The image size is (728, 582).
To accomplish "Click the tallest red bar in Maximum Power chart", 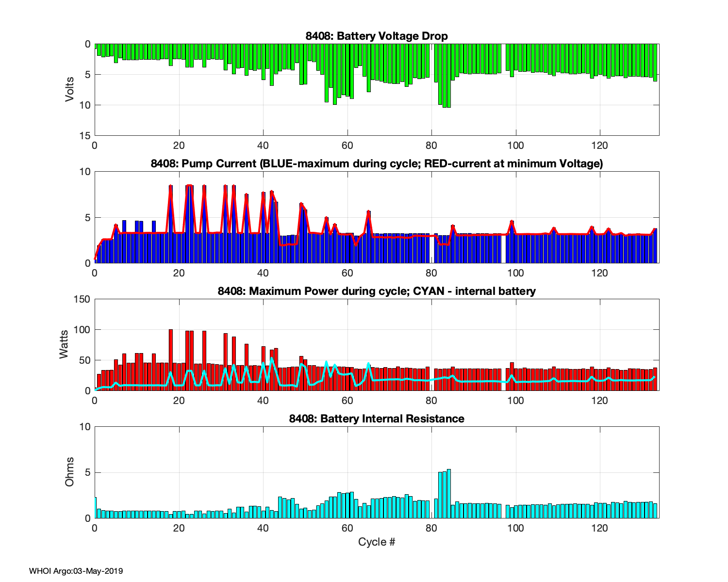I will pos(171,360).
